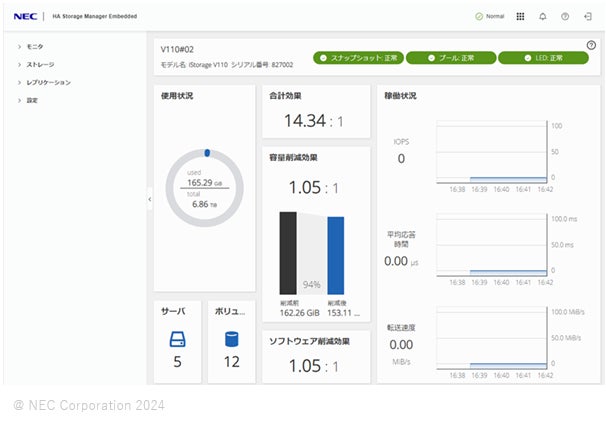Screen dimensions: 606x427
Task: Open the volume cylinder icon tile
Action: (x=232, y=339)
